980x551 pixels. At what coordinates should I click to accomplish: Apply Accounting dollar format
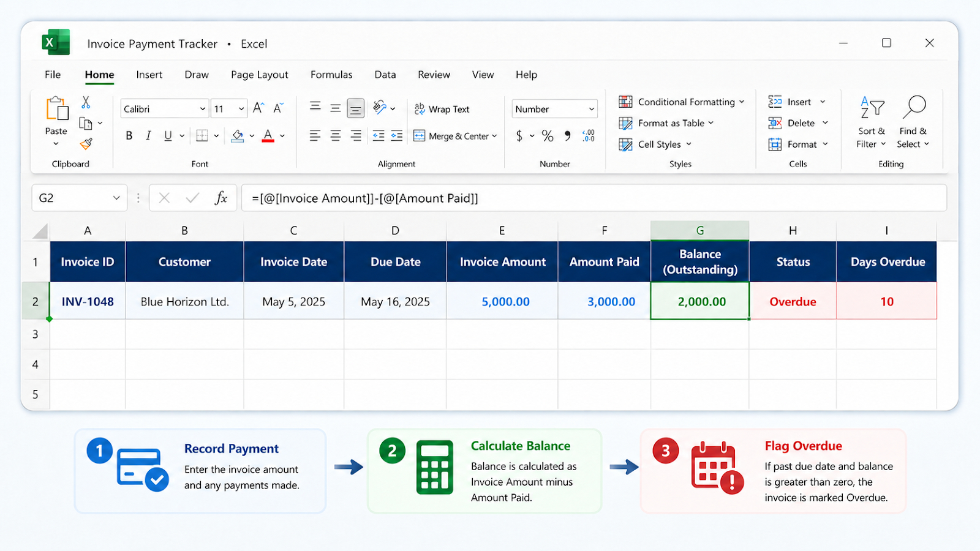pyautogui.click(x=519, y=136)
